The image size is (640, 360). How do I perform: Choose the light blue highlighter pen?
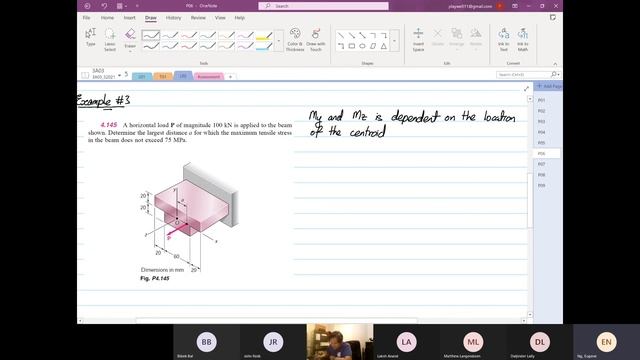[264, 46]
